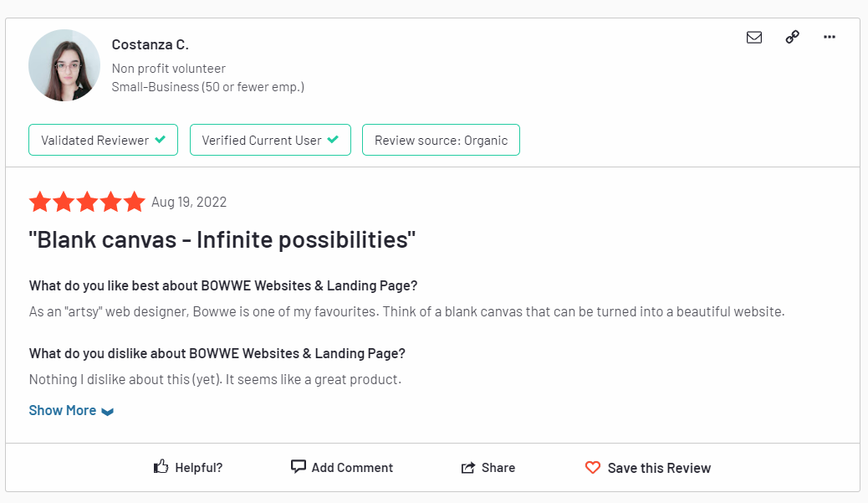Viewport: 868px width, 503px height.
Task: Click the speech bubble comment icon
Action: (x=298, y=466)
